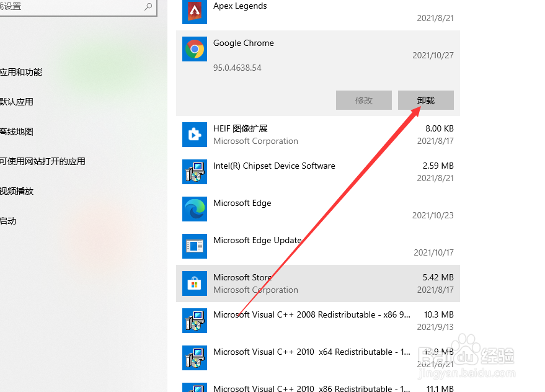Viewport: 545px width, 392px height.
Task: Click the Google Chrome app icon
Action: point(195,49)
